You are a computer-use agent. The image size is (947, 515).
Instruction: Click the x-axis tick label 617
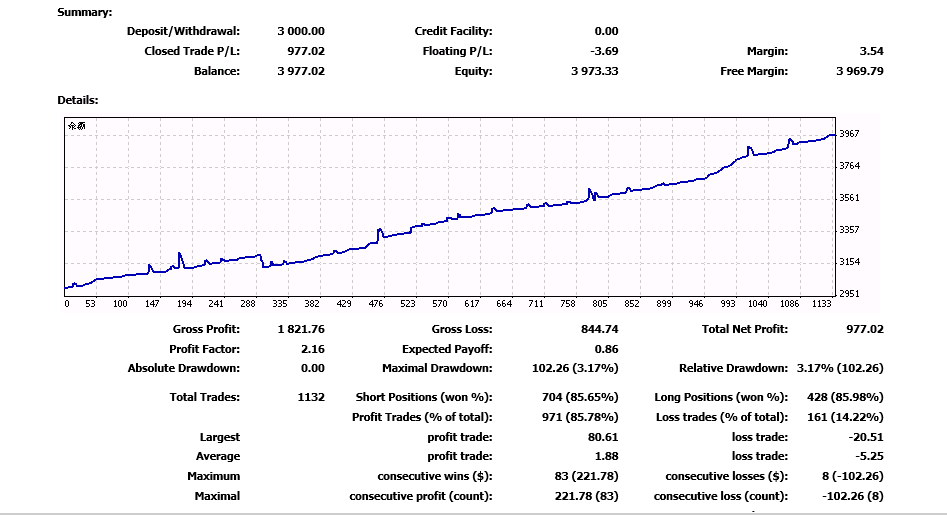click(472, 304)
